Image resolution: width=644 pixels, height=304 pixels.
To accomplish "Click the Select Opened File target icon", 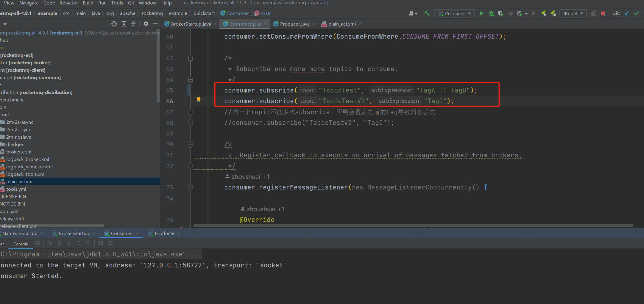I will coord(114,24).
